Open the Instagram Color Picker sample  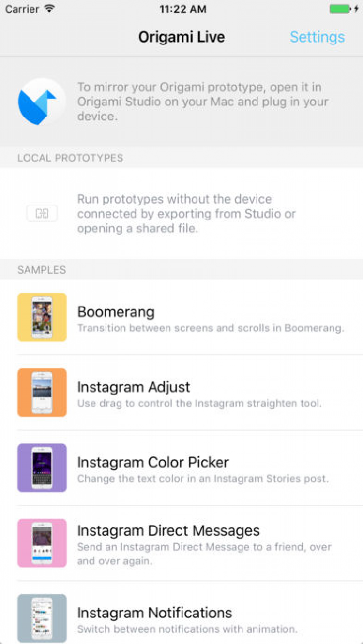coord(153,462)
